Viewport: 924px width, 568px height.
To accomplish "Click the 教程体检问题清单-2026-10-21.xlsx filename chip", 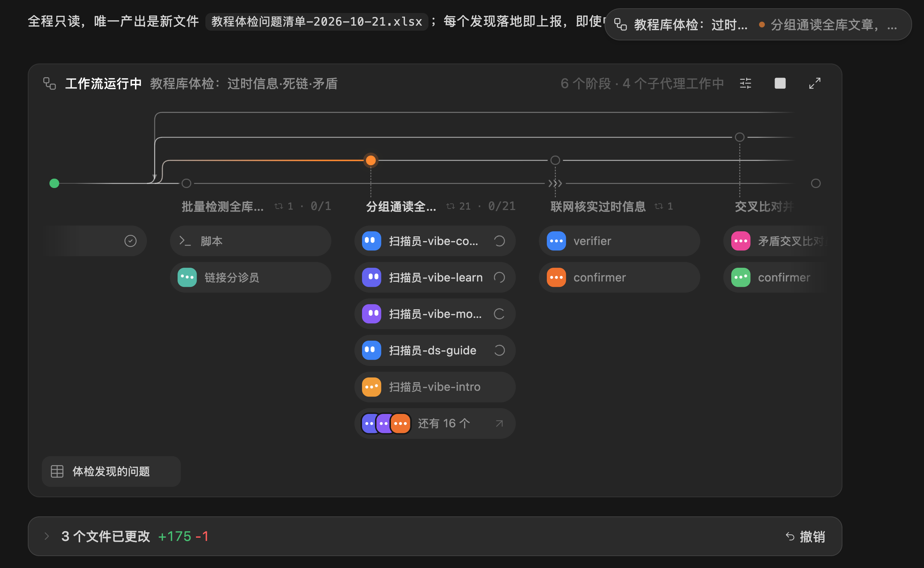I will [x=317, y=21].
